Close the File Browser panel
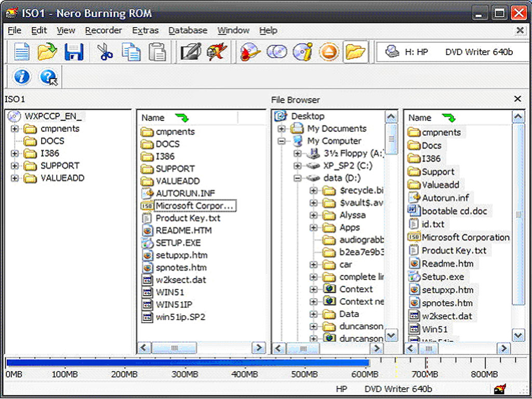 [x=517, y=99]
